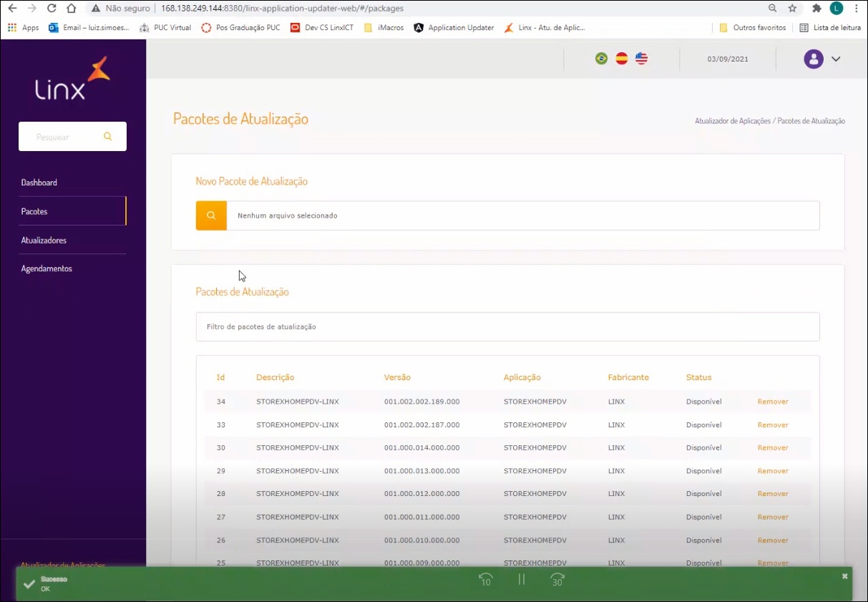The width and height of the screenshot is (868, 602).
Task: Open Dev CS LinxICT bookmark
Action: click(322, 28)
